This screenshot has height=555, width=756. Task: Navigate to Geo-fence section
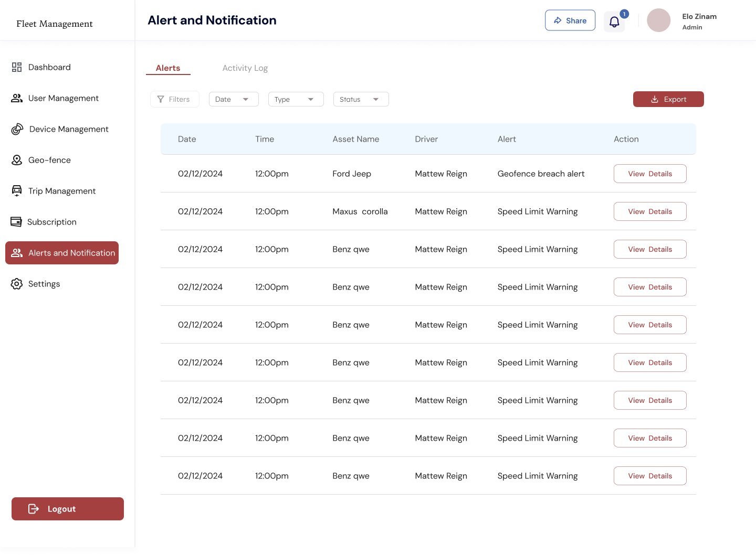pyautogui.click(x=49, y=160)
